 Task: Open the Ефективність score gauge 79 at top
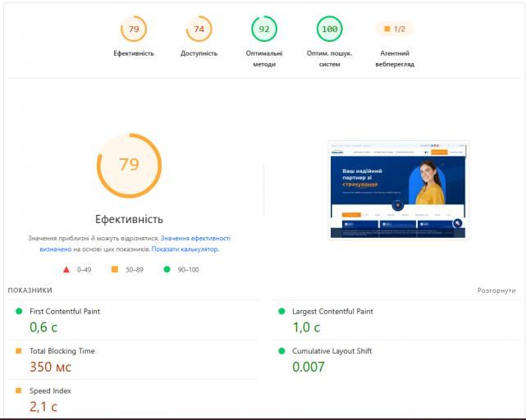coord(134,29)
